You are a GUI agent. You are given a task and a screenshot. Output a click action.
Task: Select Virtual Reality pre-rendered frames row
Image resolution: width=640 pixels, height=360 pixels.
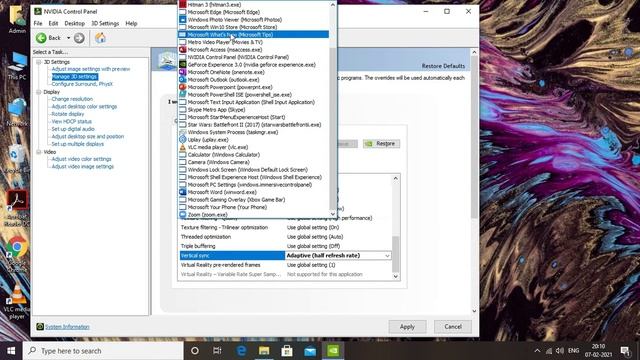(285, 265)
